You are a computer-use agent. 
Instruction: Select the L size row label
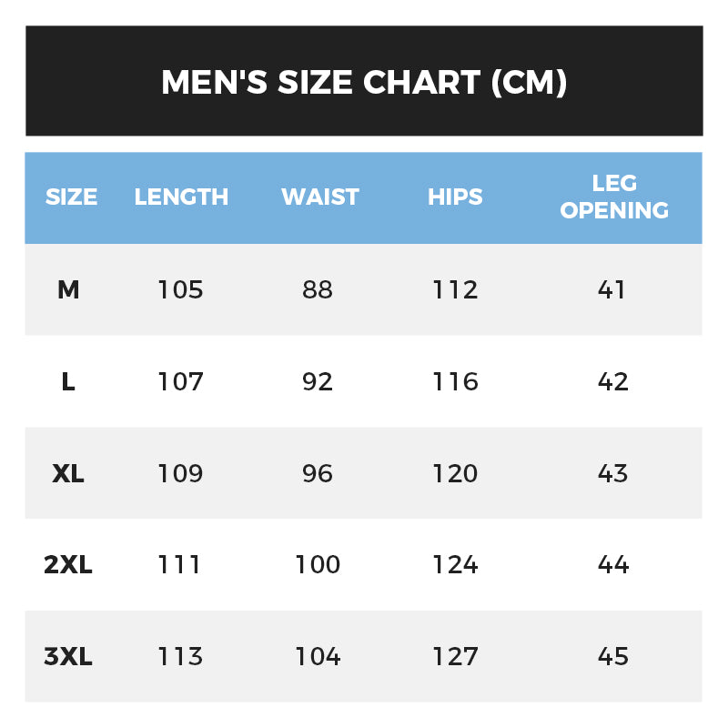pos(68,382)
